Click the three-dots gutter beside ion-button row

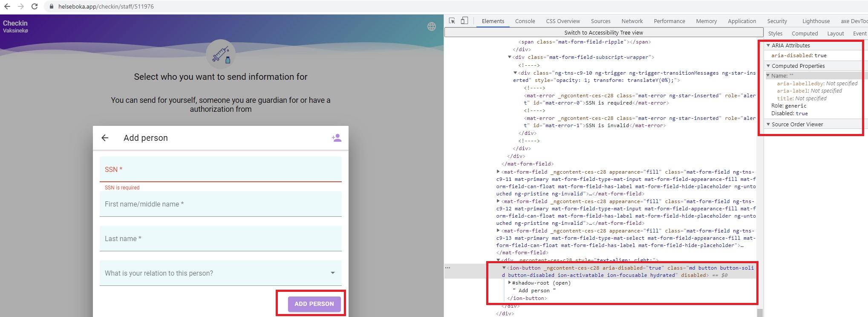(447, 268)
